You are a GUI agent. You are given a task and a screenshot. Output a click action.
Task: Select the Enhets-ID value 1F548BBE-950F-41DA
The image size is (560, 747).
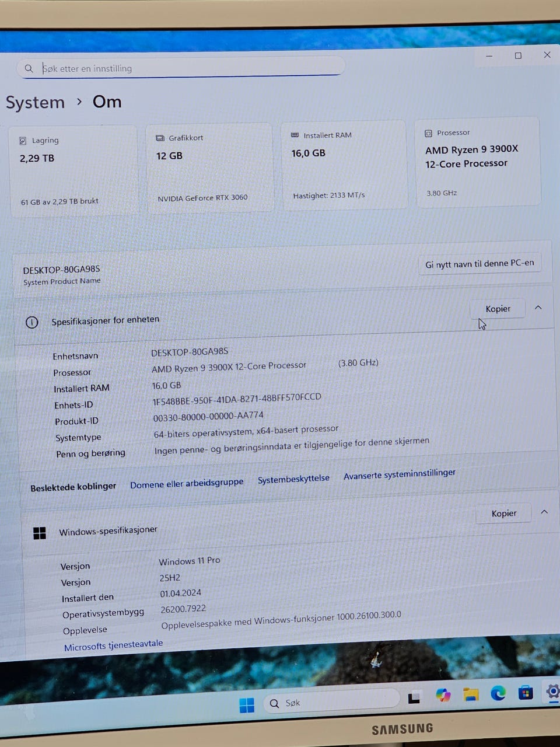click(237, 399)
